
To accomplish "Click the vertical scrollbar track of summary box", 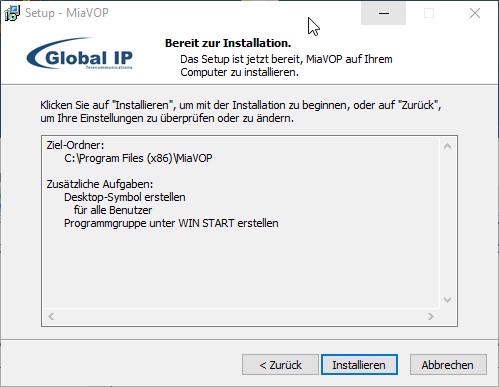I will (447, 223).
